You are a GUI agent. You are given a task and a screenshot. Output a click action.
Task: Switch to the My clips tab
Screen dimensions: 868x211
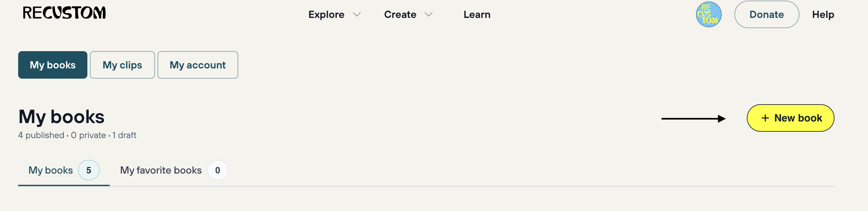pyautogui.click(x=122, y=65)
